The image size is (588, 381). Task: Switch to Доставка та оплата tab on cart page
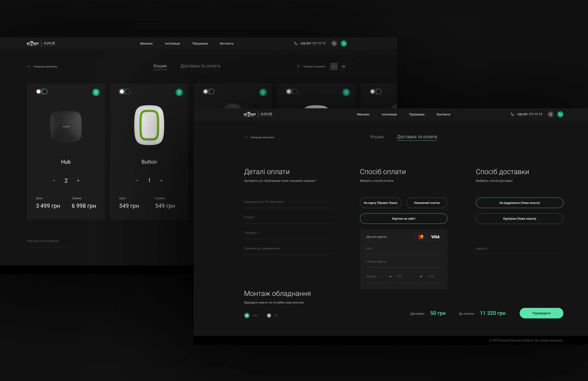coord(200,66)
